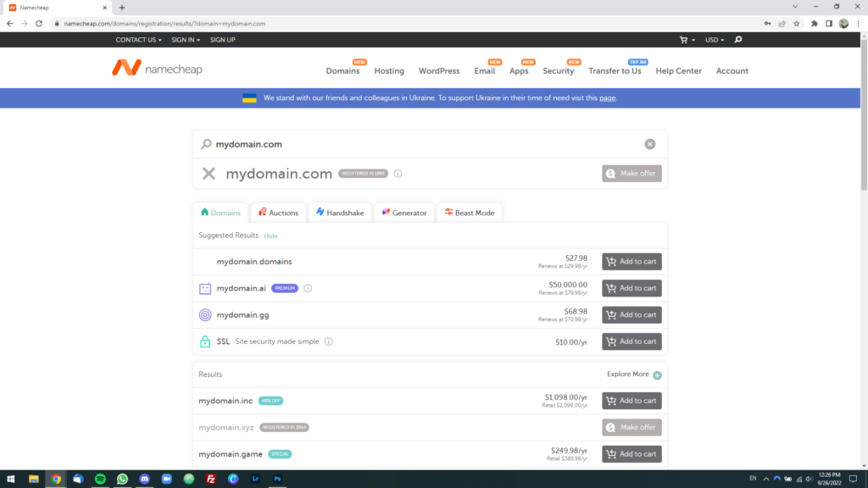Click the Namecheap logo
This screenshot has width=868, height=488.
(x=157, y=68)
